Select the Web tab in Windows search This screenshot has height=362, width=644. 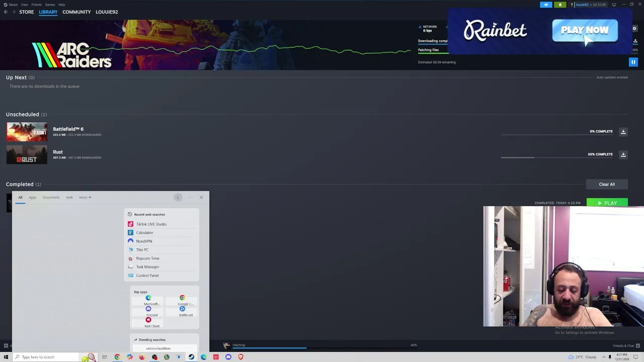(69, 198)
